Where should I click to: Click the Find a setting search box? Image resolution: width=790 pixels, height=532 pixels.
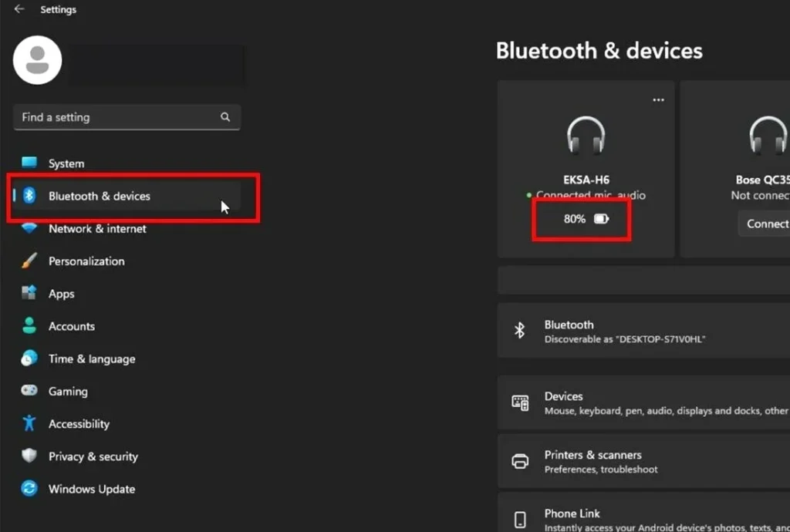click(127, 116)
